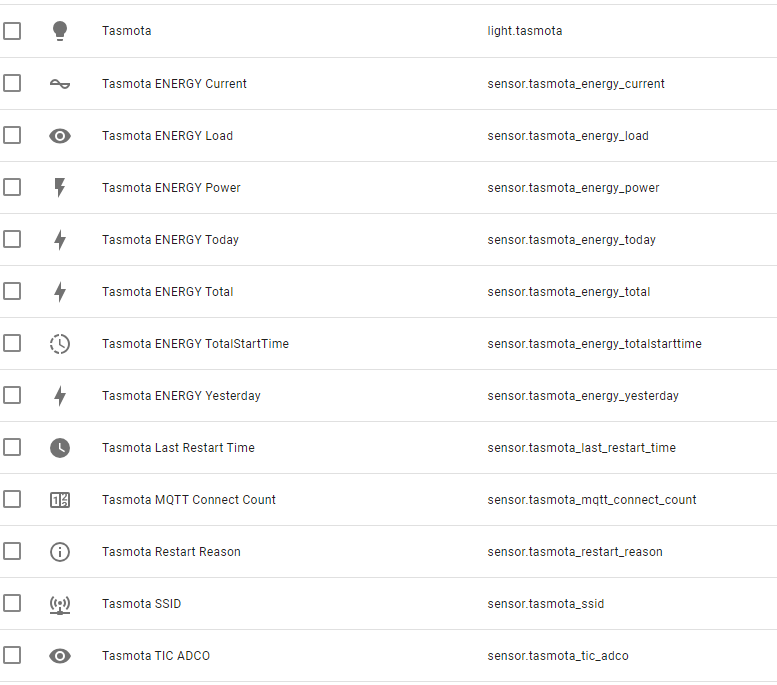Click the lightbulb icon for Tasmota light
Screen dimensions: 777x685
[60, 31]
